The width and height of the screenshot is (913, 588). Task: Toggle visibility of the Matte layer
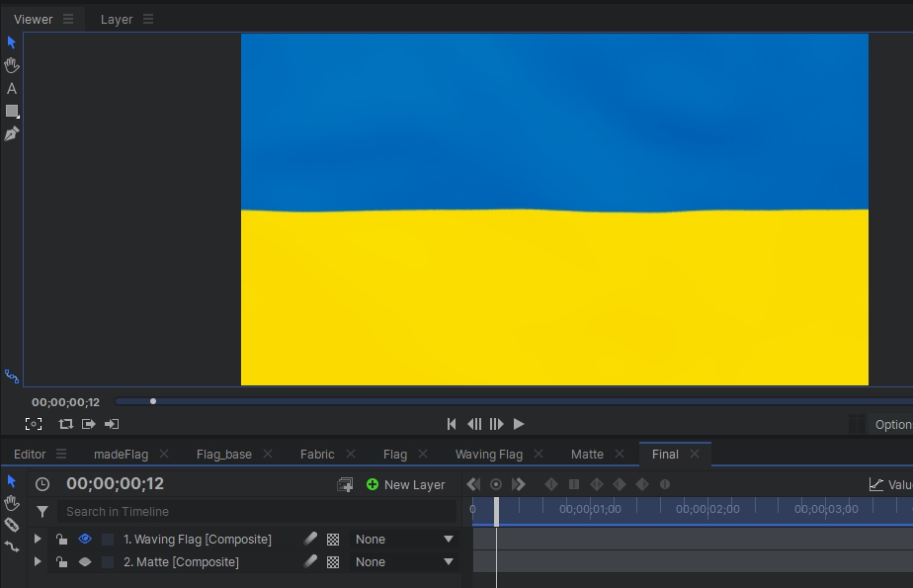(x=85, y=562)
